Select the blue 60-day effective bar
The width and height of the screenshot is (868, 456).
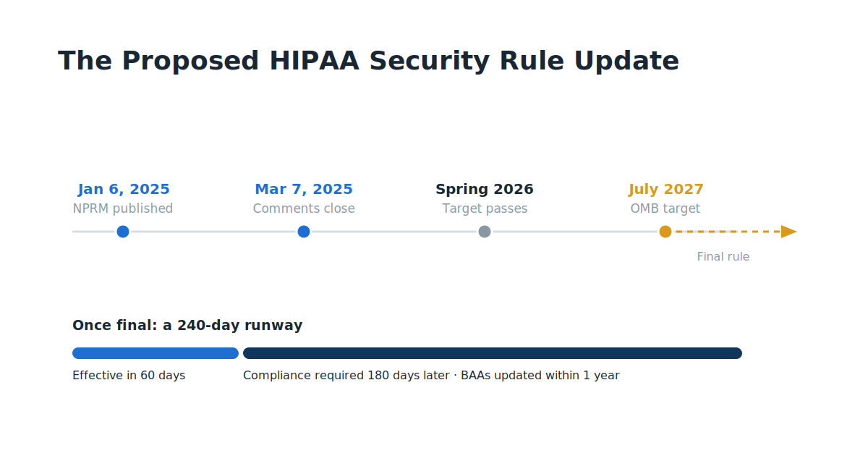[156, 353]
